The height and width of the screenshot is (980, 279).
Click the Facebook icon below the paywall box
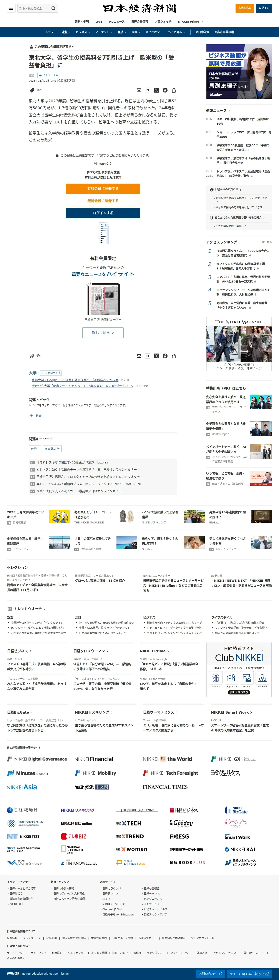click(x=165, y=356)
